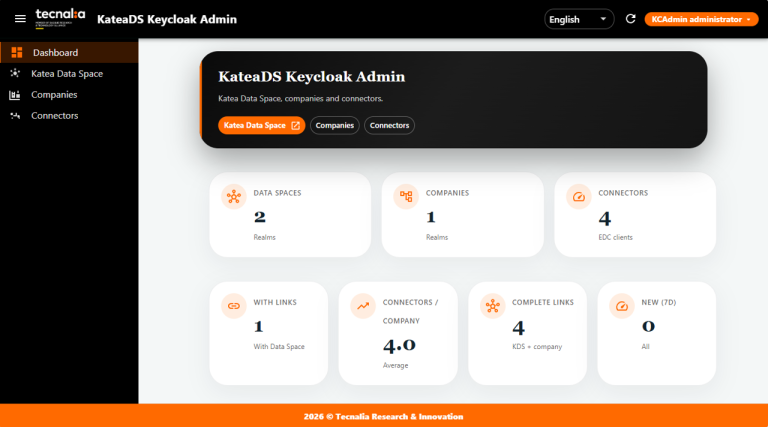Click the New (7D) card gauge icon
The width and height of the screenshot is (768, 427).
622,306
